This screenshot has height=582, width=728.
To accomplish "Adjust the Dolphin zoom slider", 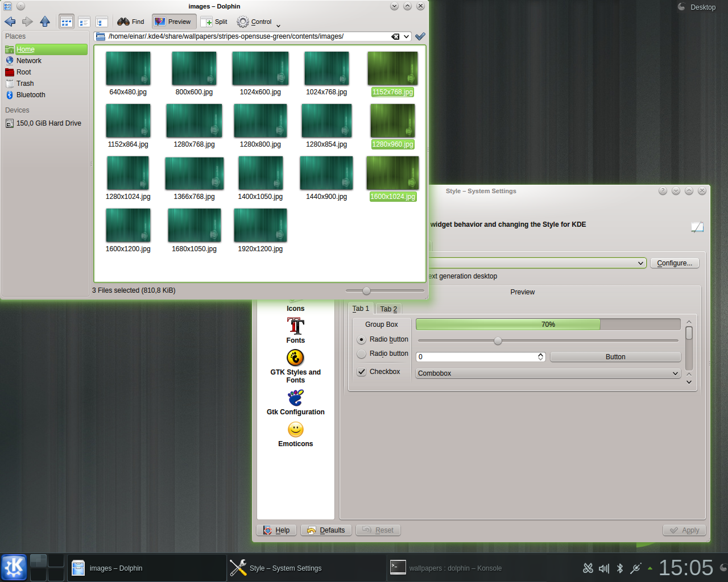I will click(367, 291).
